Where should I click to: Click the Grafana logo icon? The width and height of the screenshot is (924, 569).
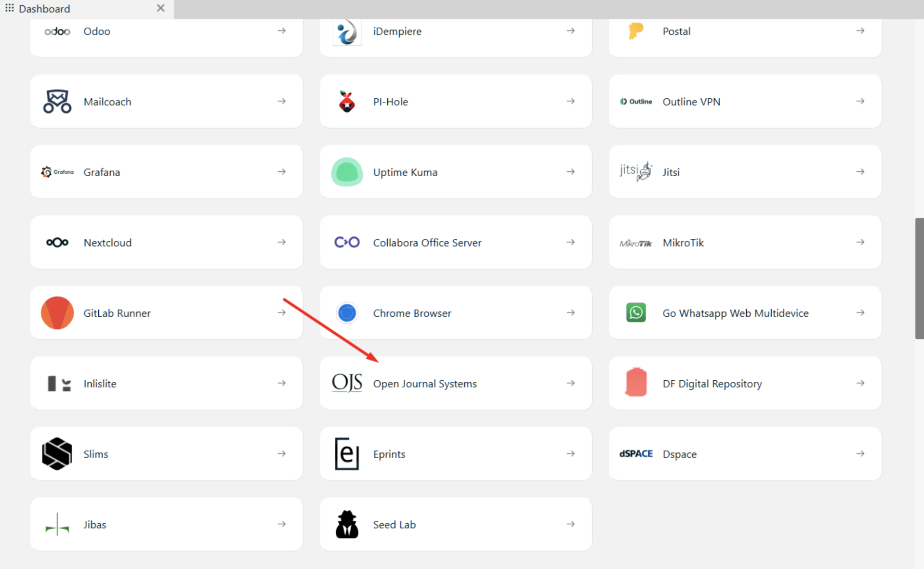pos(57,172)
